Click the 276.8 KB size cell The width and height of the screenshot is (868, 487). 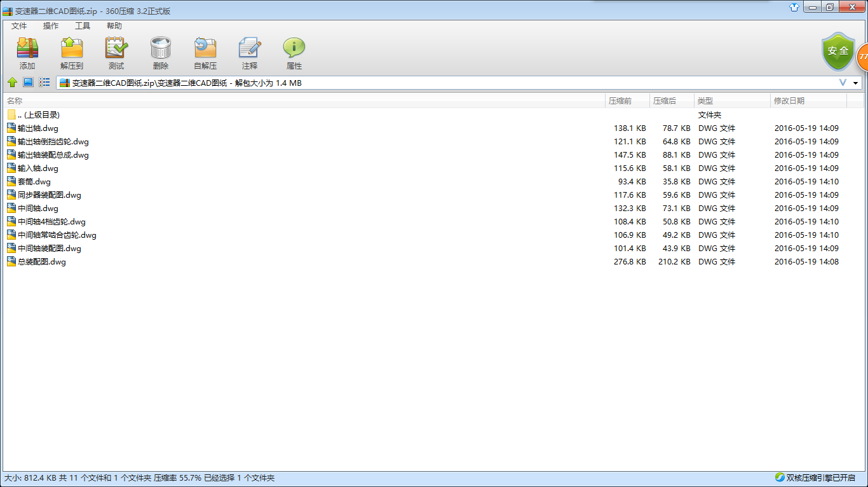click(x=630, y=262)
